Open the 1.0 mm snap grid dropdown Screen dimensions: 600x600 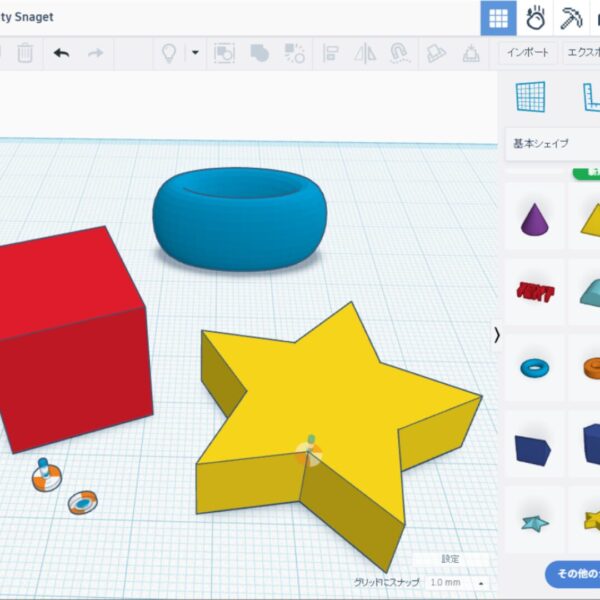pos(457,582)
